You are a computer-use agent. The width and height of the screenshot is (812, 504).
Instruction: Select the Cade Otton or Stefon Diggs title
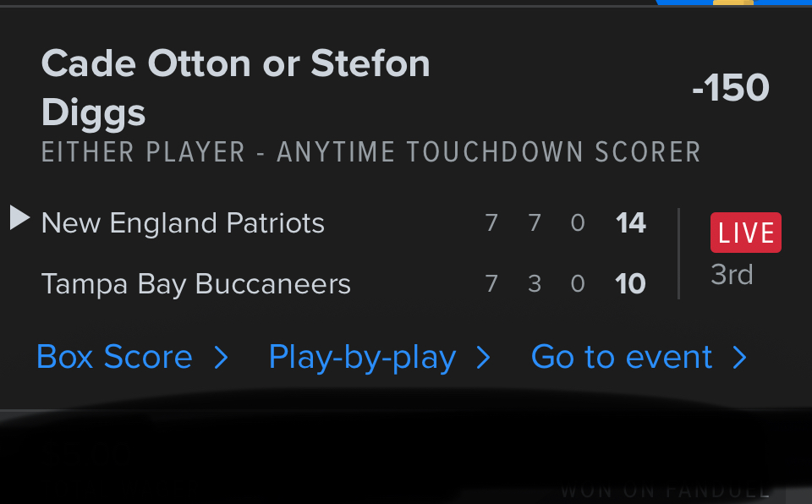pos(235,88)
